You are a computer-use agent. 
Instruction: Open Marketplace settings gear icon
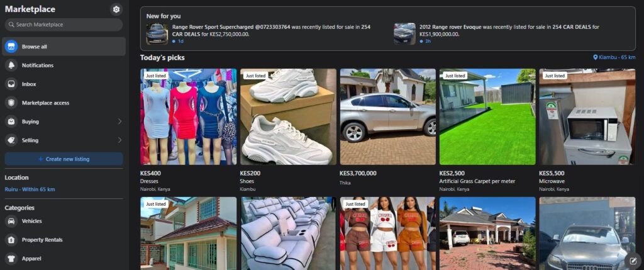click(116, 9)
